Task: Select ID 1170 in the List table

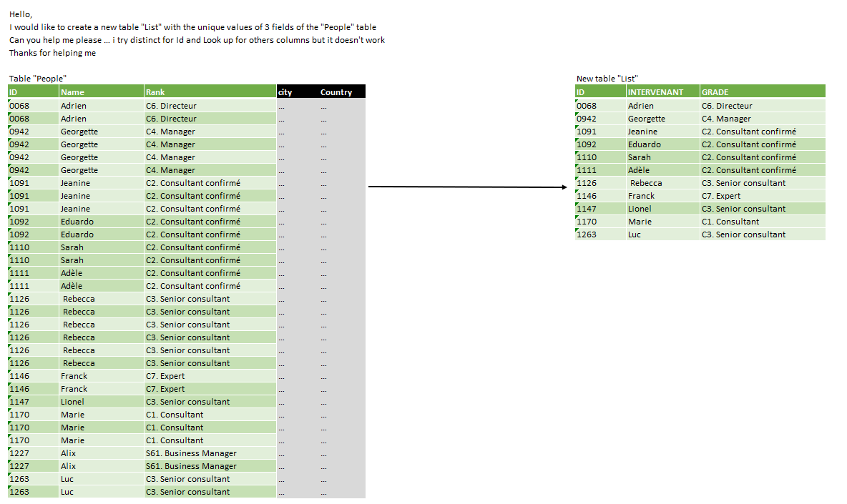Action: pyautogui.click(x=601, y=222)
